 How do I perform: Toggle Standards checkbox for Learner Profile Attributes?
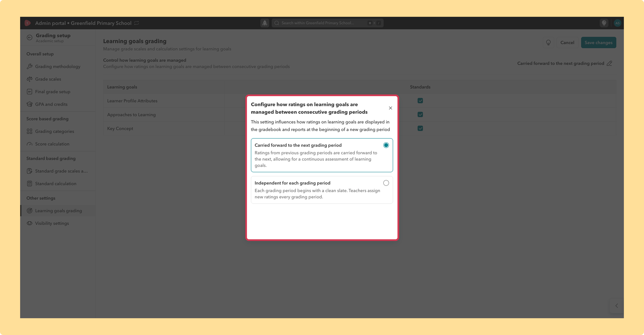tap(420, 101)
